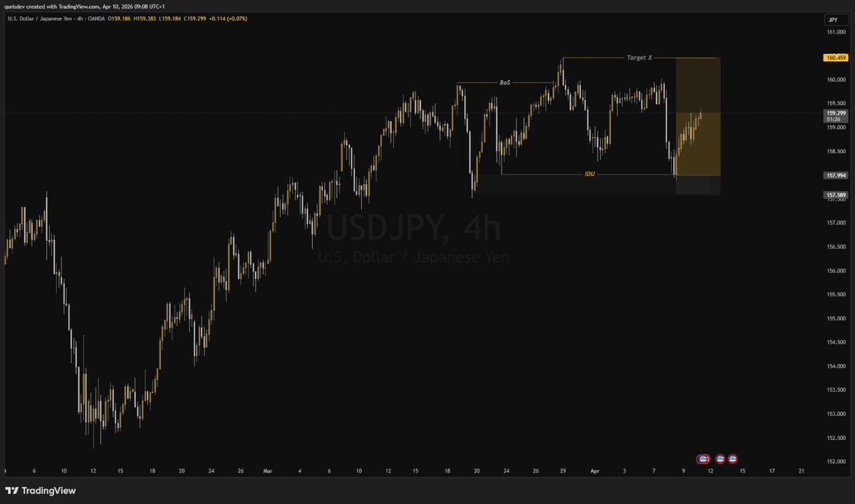
Task: Click the 160.459 target price tag
Action: click(835, 58)
